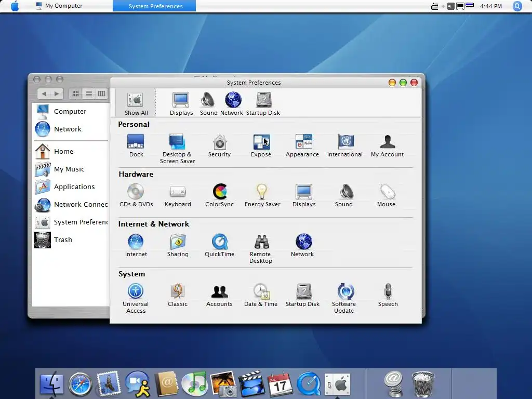
Task: Open Date & Time preferences
Action: pos(261,295)
